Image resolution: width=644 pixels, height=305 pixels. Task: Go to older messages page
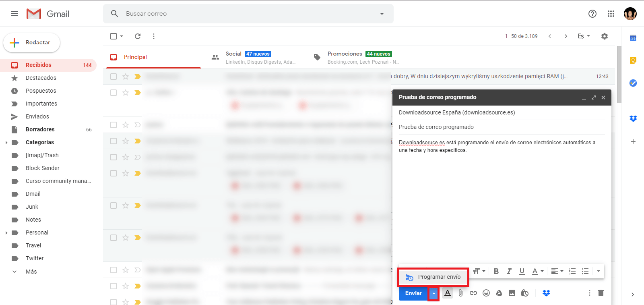tap(566, 36)
